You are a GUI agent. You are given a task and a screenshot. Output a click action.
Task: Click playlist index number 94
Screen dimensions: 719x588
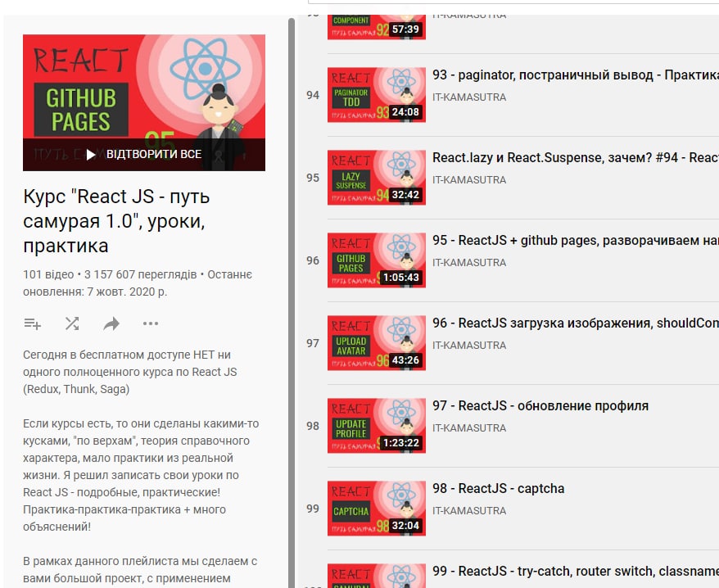point(313,95)
